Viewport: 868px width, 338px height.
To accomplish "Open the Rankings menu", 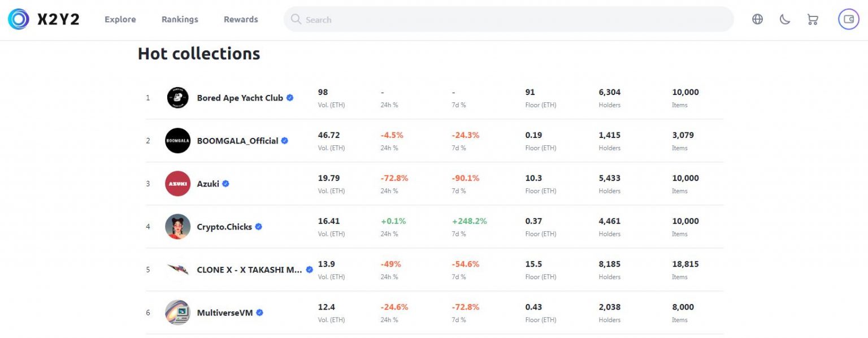I will coord(179,19).
